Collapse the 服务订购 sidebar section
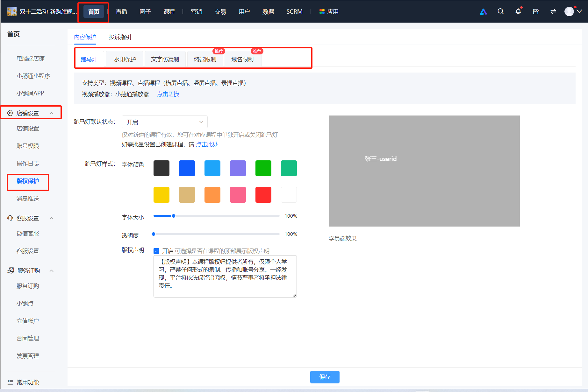This screenshot has height=392, width=588. click(x=52, y=271)
